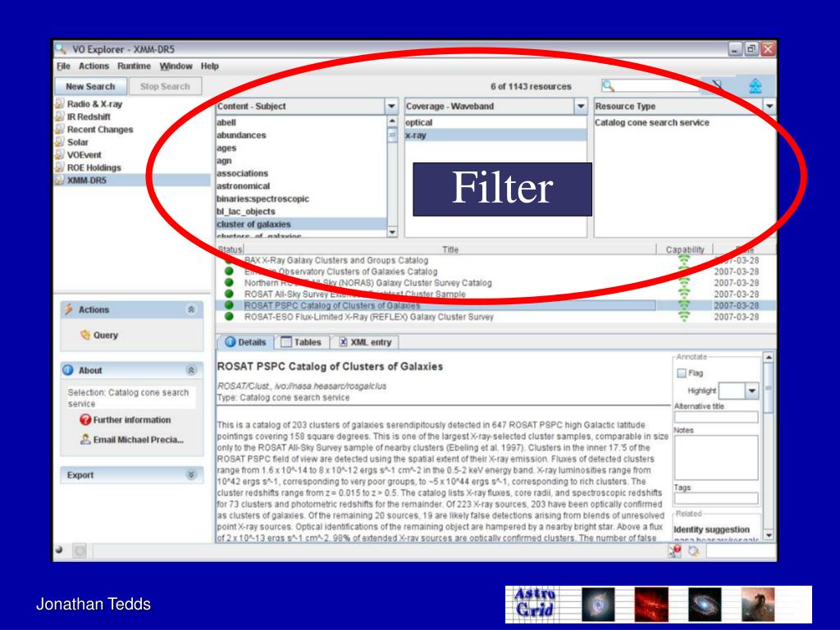Select 'cluster of galaxies' subject filter

tap(300, 225)
